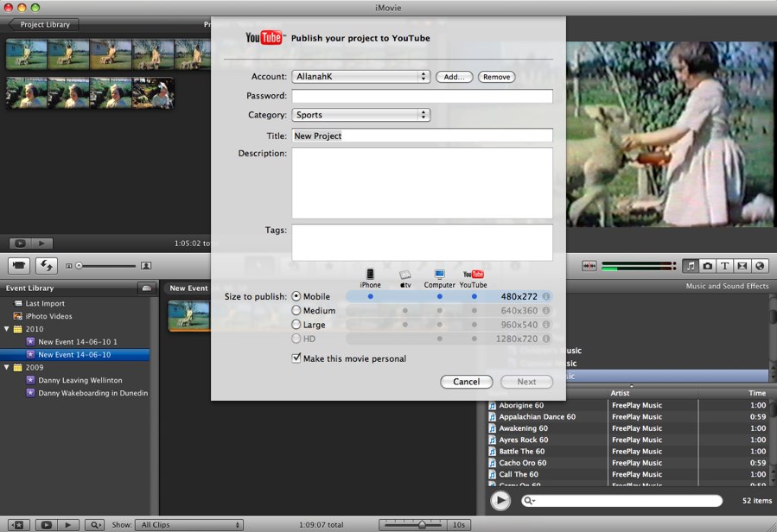Image resolution: width=777 pixels, height=532 pixels.
Task: Open the keyword search filter in bottom bar
Action: pyautogui.click(x=94, y=524)
